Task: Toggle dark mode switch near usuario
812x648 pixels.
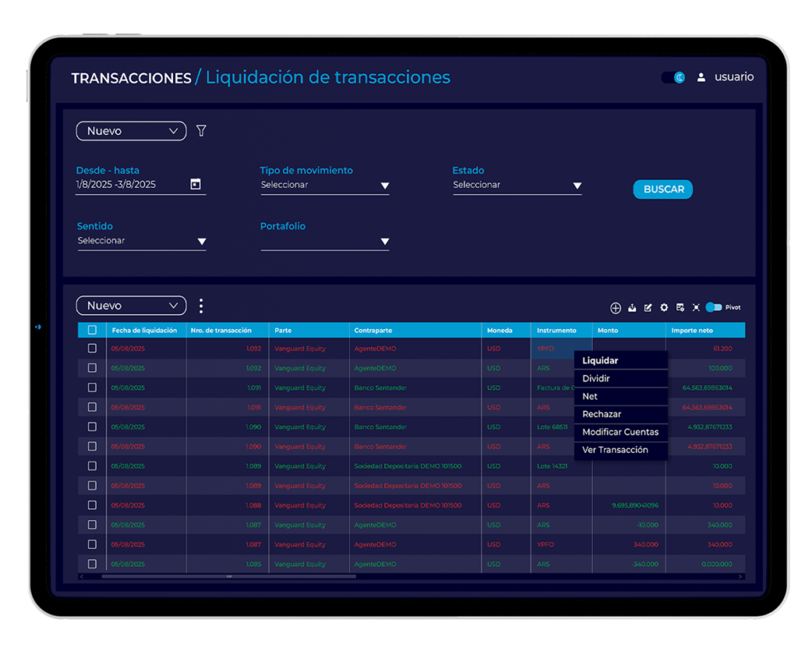Action: tap(674, 78)
